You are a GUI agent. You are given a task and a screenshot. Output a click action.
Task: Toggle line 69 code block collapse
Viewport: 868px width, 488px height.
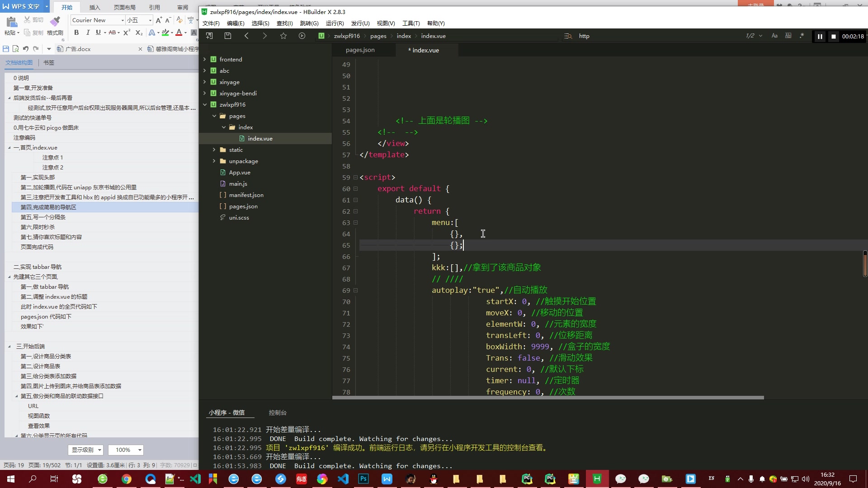(x=355, y=290)
